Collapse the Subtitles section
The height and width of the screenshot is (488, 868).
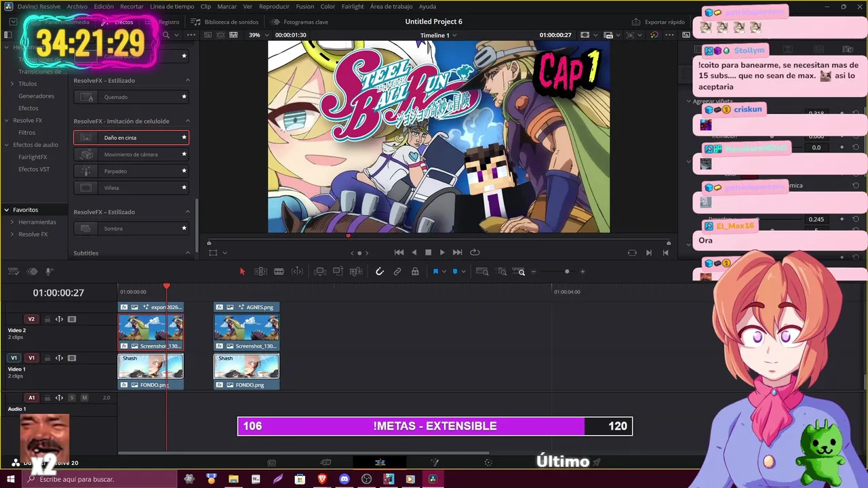[x=188, y=253]
